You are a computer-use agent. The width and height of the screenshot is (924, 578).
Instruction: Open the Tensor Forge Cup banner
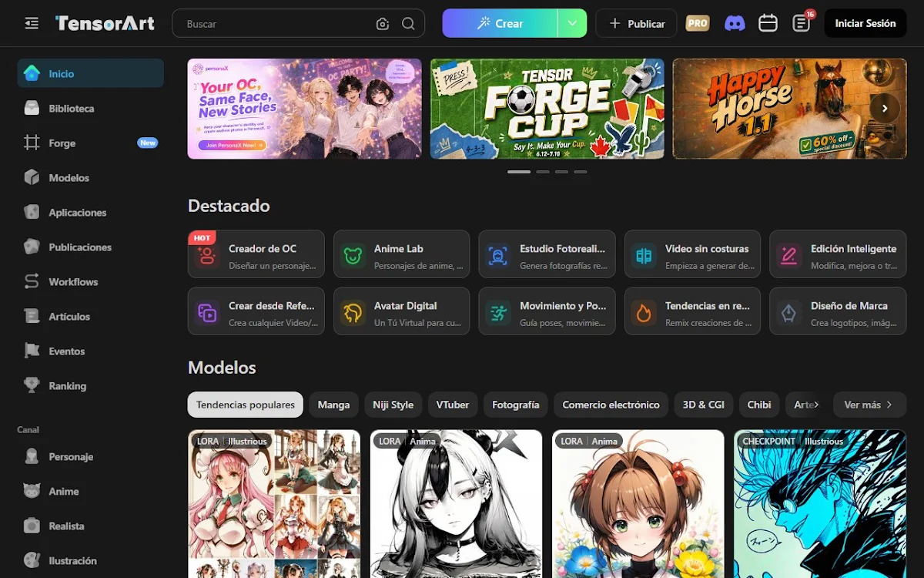coord(547,109)
